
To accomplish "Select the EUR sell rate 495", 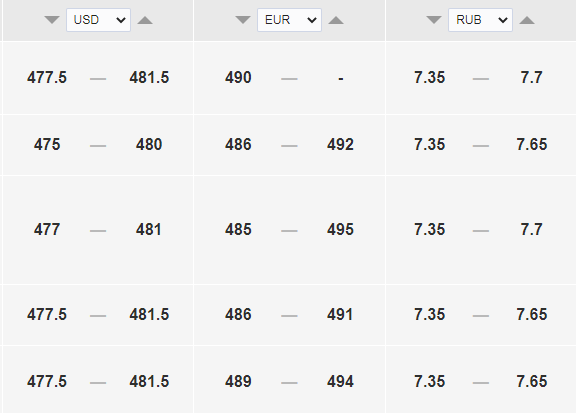I will pyautogui.click(x=341, y=230).
